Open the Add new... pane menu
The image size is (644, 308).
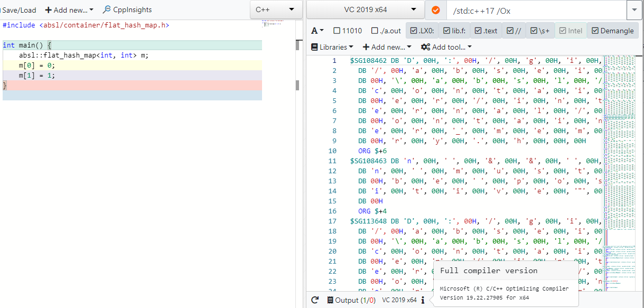[x=68, y=10]
